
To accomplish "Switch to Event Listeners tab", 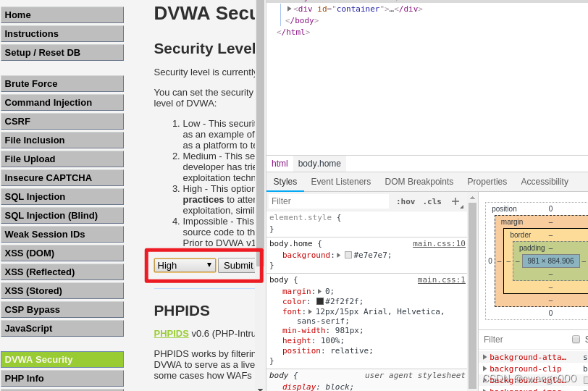I will 341,182.
